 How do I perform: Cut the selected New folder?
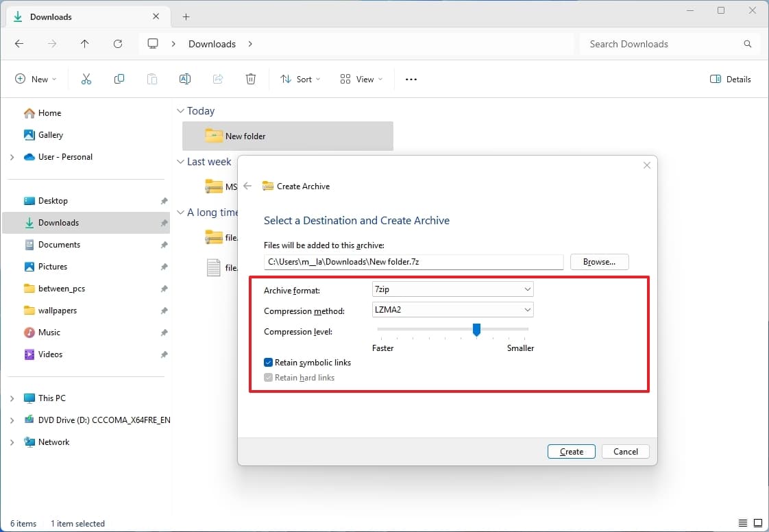(x=86, y=79)
